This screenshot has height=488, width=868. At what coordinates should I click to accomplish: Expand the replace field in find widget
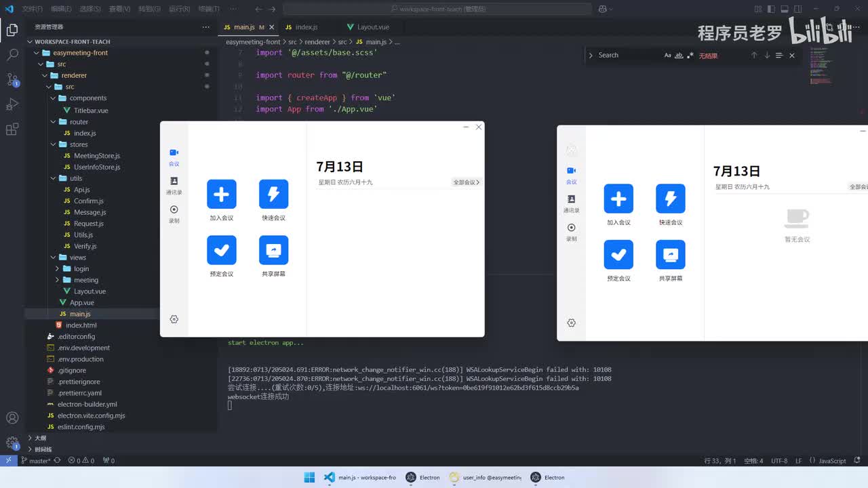pyautogui.click(x=591, y=56)
